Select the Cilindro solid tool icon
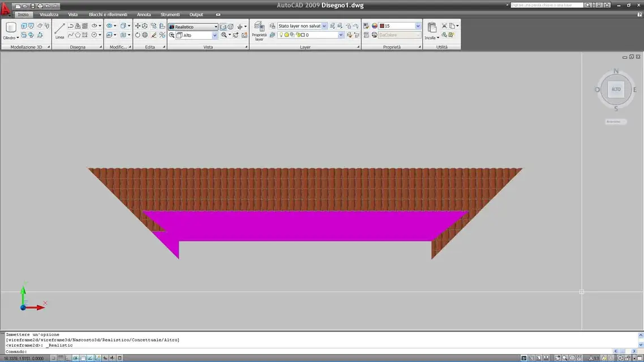This screenshot has width=644, height=362. pos(11,28)
